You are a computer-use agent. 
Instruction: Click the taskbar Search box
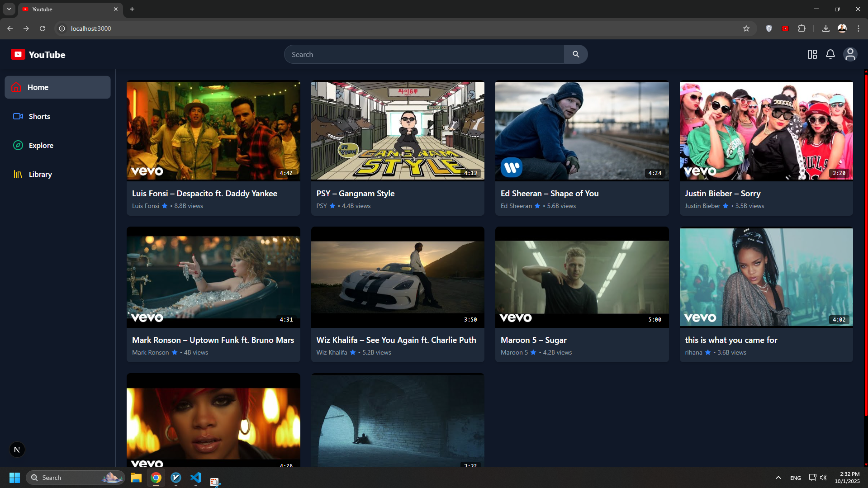pyautogui.click(x=76, y=478)
